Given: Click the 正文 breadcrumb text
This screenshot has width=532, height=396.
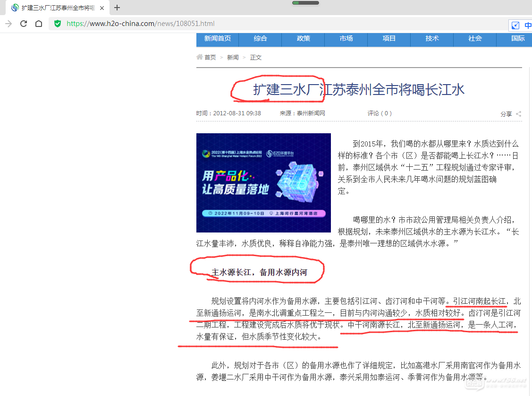Looking at the screenshot, I should 256,57.
